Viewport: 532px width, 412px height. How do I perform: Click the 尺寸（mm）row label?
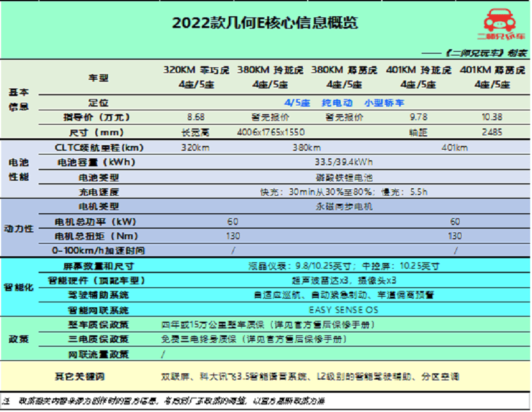pyautogui.click(x=97, y=132)
